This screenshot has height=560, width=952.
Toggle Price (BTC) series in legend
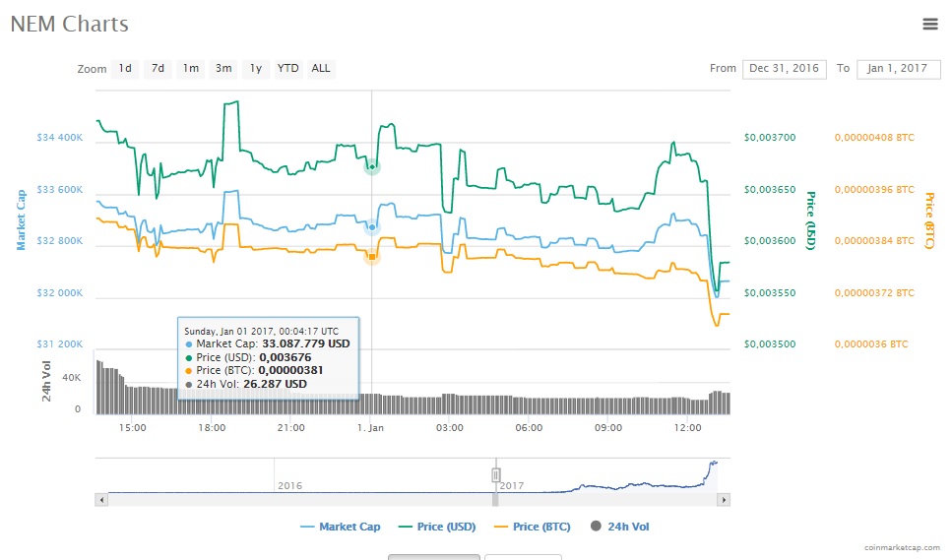(533, 527)
